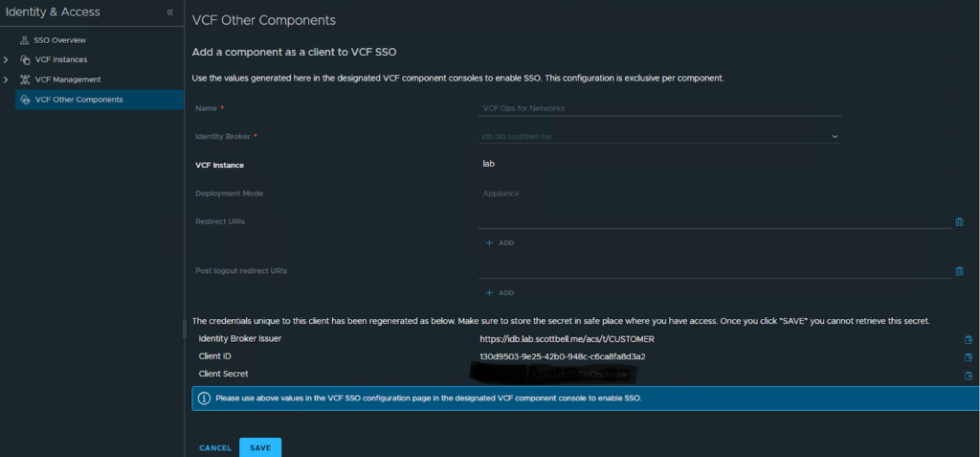
Task: Click the sidebar resize handle
Action: (184, 329)
